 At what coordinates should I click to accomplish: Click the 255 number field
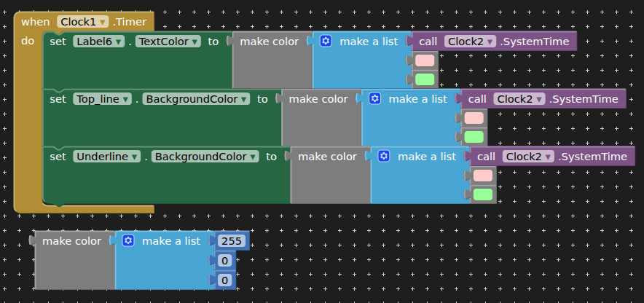point(231,241)
